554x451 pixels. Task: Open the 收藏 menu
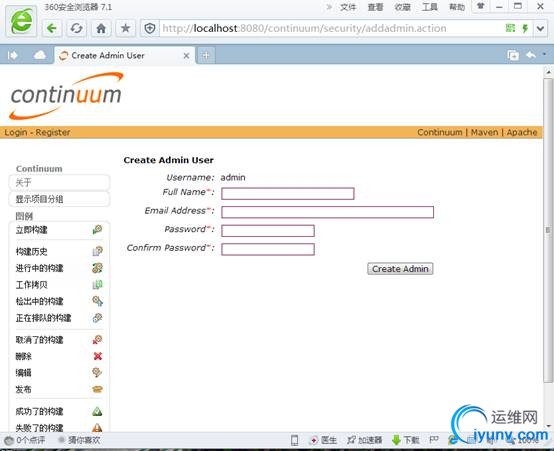[x=402, y=7]
